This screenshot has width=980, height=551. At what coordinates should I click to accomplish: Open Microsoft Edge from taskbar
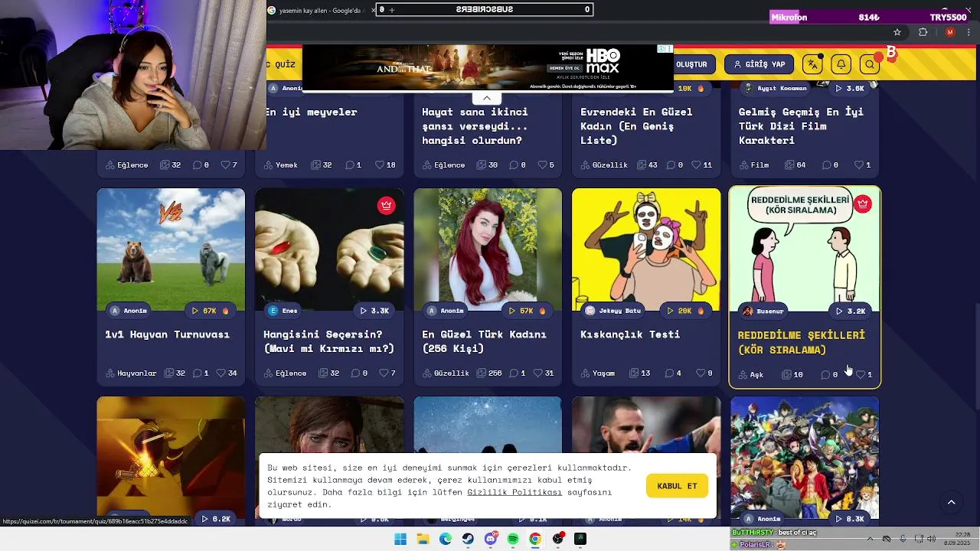(446, 539)
